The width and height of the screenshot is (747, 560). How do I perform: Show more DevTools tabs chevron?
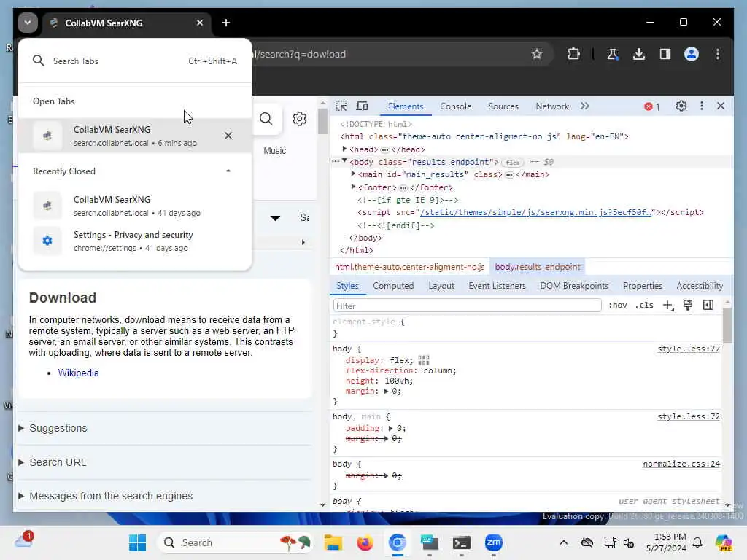[585, 106]
